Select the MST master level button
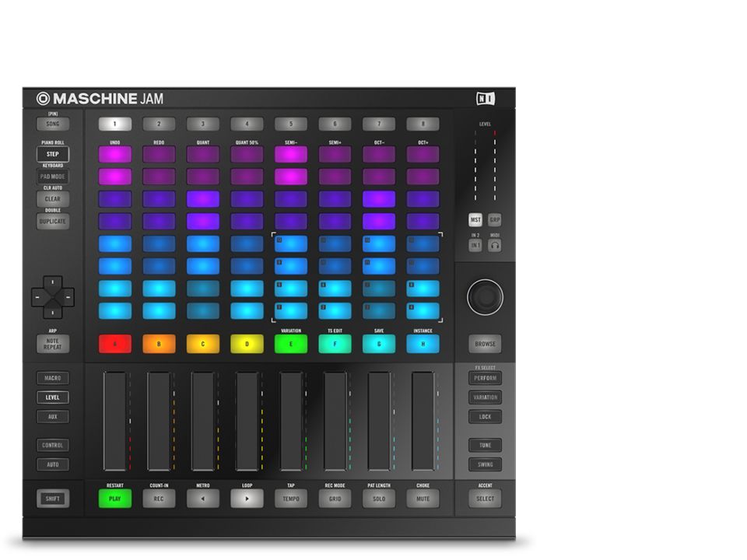747x560 pixels. click(475, 220)
